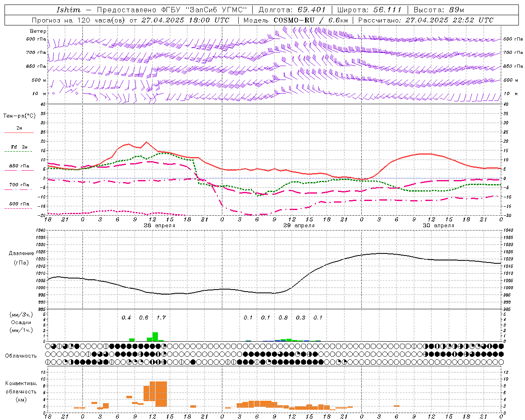Viewport: 525px width, 420px height.
Task: Select the 29 апреля date label
Action: click(299, 226)
